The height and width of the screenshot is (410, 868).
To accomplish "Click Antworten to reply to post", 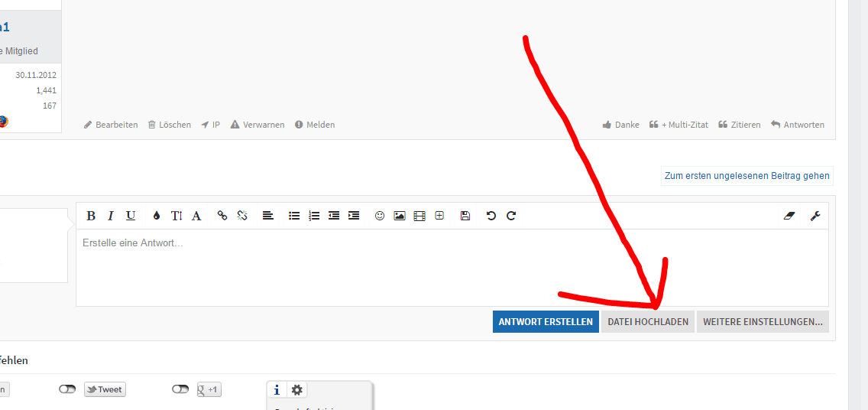I will [798, 125].
